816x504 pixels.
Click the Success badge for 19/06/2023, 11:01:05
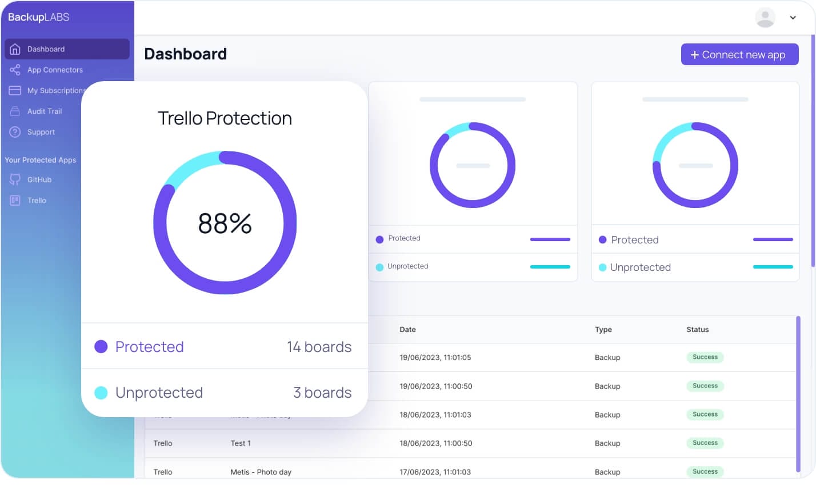click(x=705, y=357)
